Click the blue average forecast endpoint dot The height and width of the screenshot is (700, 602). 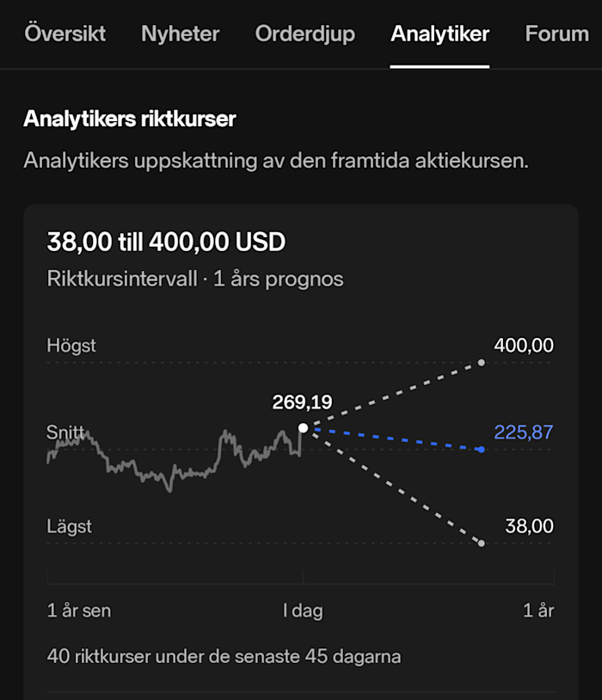point(482,449)
